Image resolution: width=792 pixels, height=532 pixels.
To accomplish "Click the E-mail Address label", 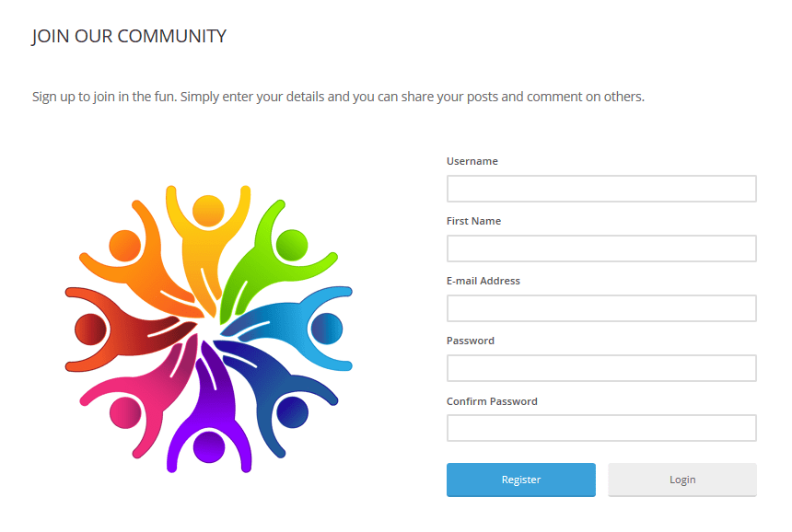I will (483, 281).
